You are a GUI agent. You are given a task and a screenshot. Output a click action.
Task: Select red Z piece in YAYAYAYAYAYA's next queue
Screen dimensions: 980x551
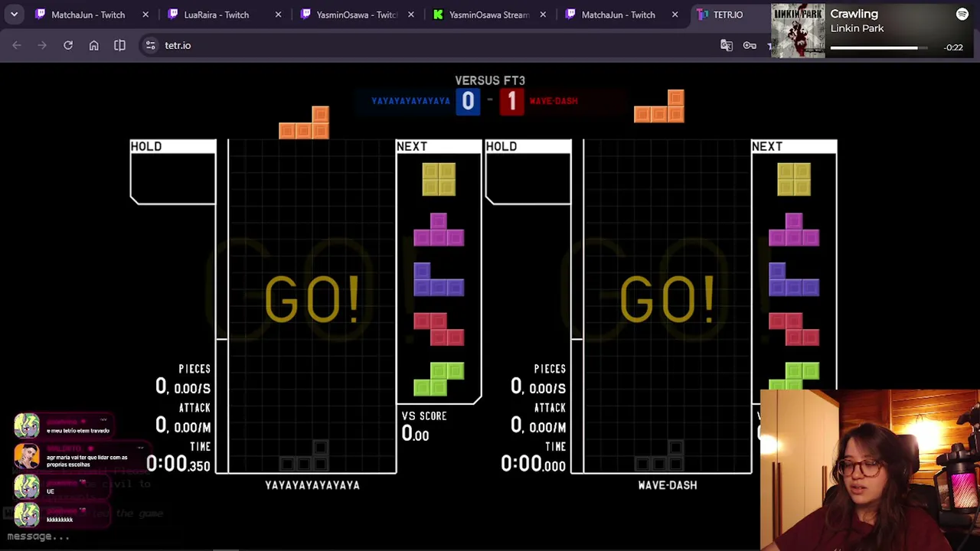(x=439, y=329)
